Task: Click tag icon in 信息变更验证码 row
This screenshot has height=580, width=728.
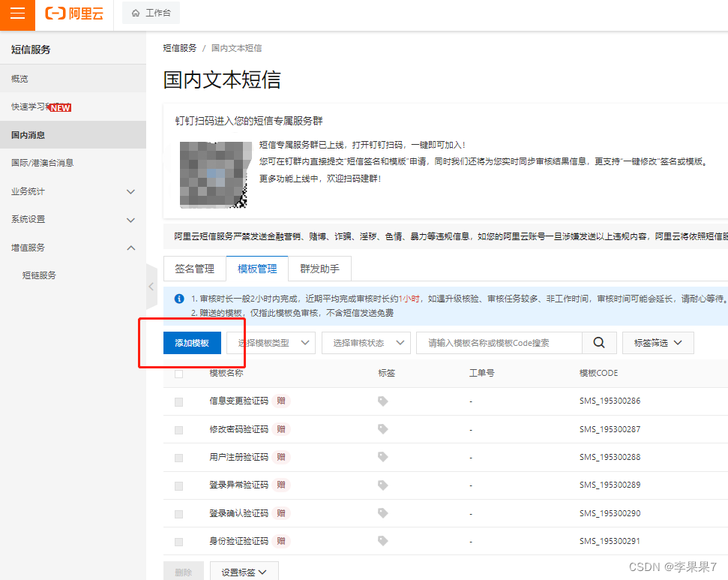Action: pos(382,401)
